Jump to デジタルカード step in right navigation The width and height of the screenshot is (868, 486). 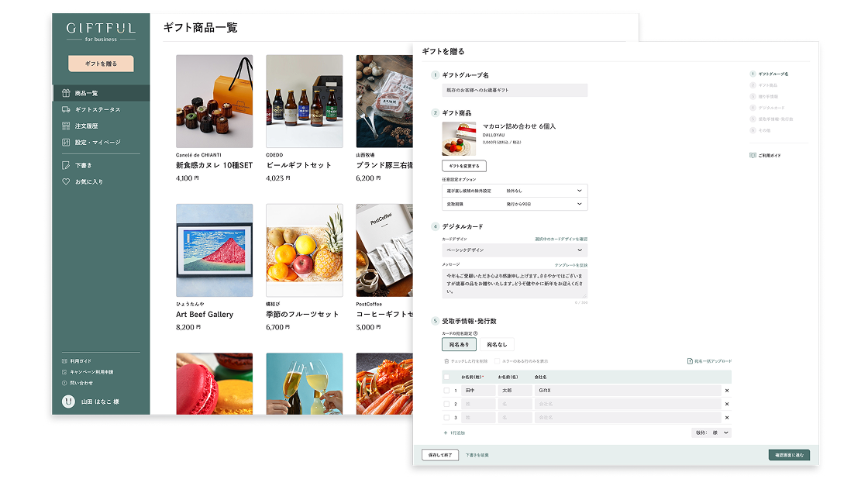tap(771, 108)
